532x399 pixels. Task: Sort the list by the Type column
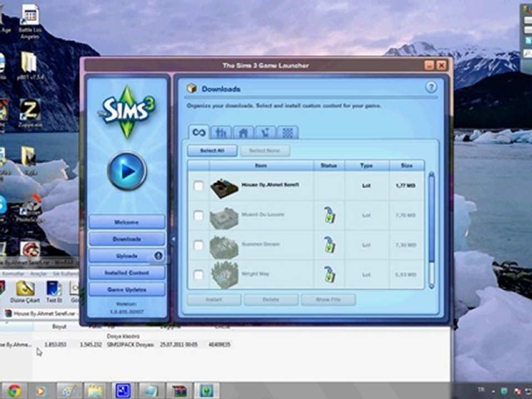click(x=366, y=166)
